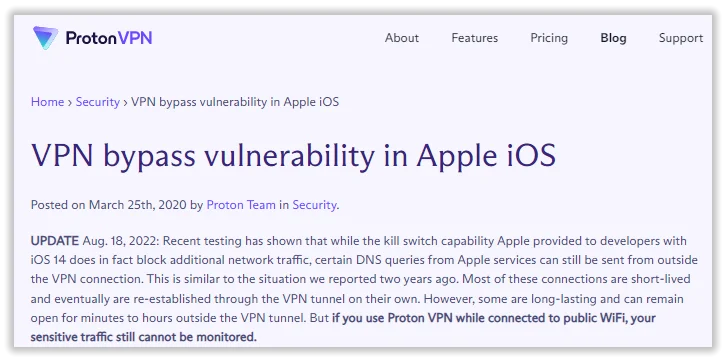Image resolution: width=726 pixels, height=363 pixels.
Task: Open the Proton Team author link
Action: [x=241, y=205]
